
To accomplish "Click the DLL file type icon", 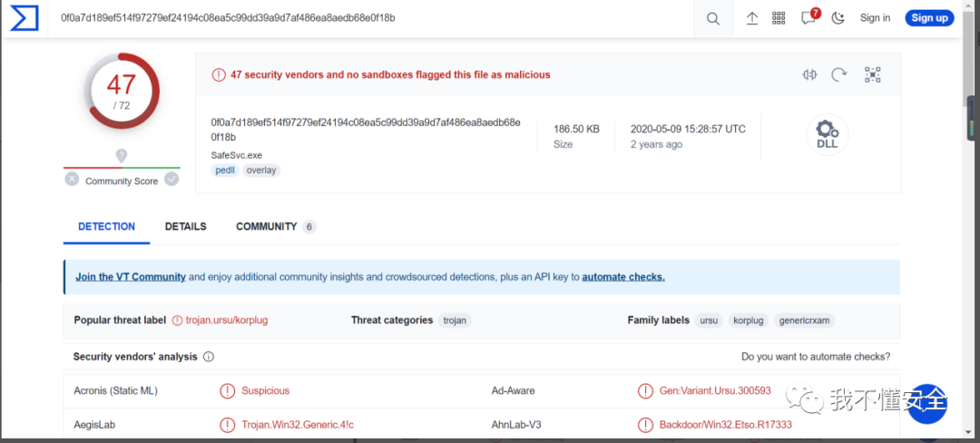I will click(828, 135).
